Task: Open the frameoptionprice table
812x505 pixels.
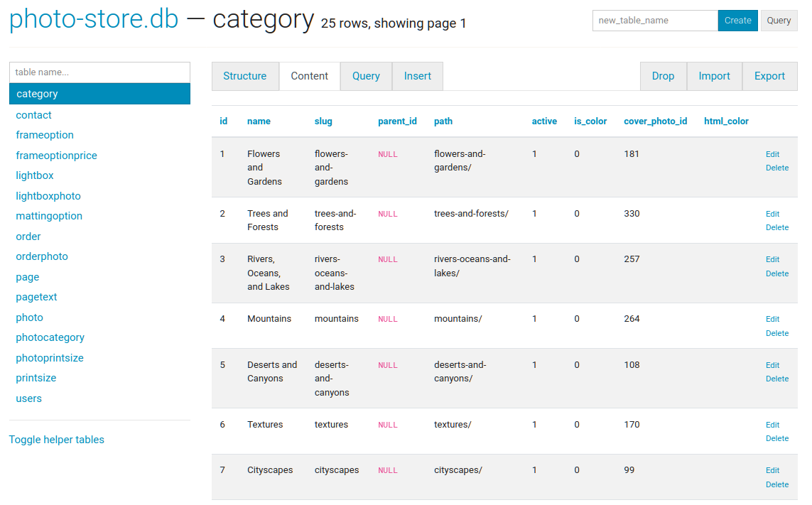Action: pos(56,156)
